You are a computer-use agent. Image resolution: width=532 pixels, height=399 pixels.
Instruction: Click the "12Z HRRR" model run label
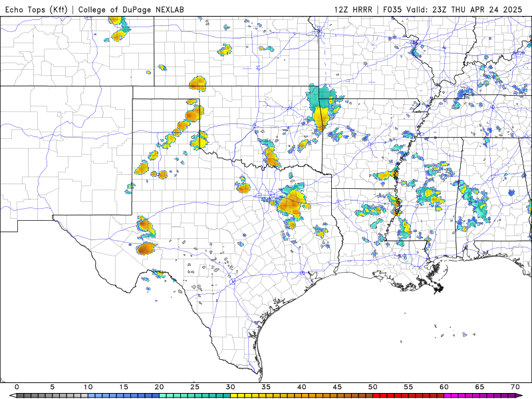click(353, 9)
